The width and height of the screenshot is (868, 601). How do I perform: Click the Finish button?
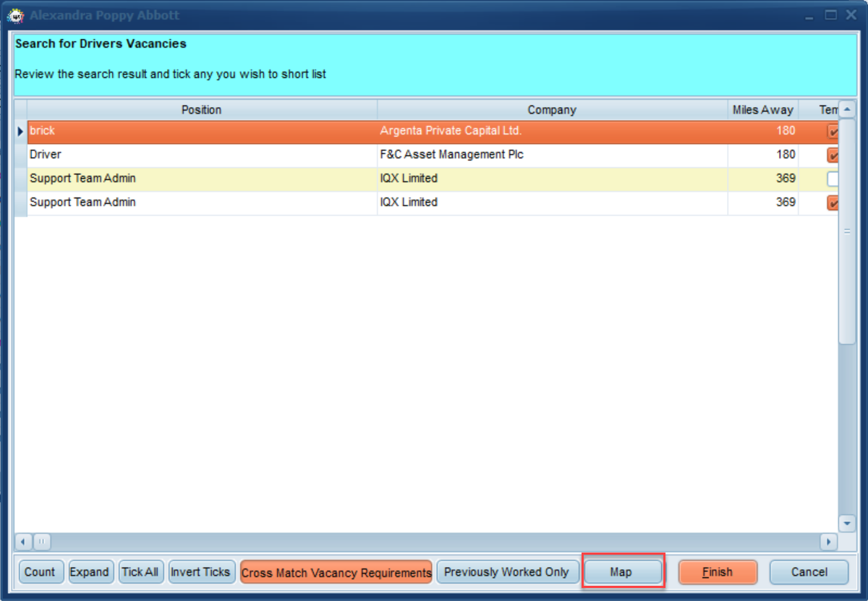tap(718, 572)
